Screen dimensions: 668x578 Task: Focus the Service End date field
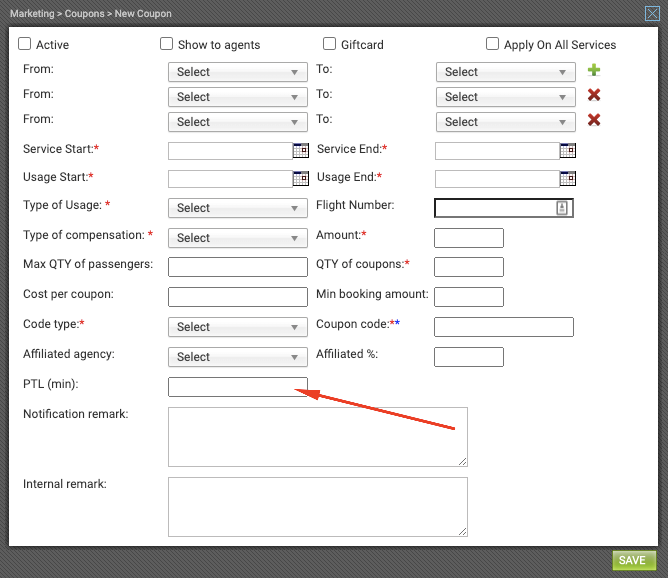(x=497, y=151)
